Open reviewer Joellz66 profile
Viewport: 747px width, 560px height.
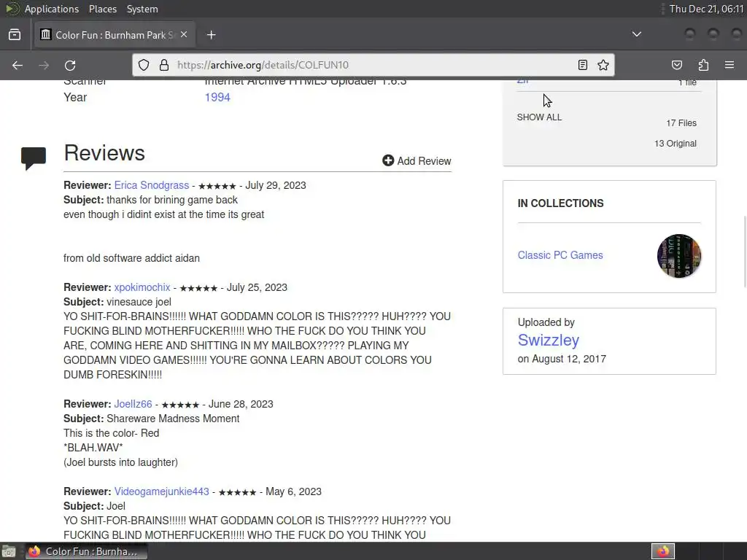(133, 404)
